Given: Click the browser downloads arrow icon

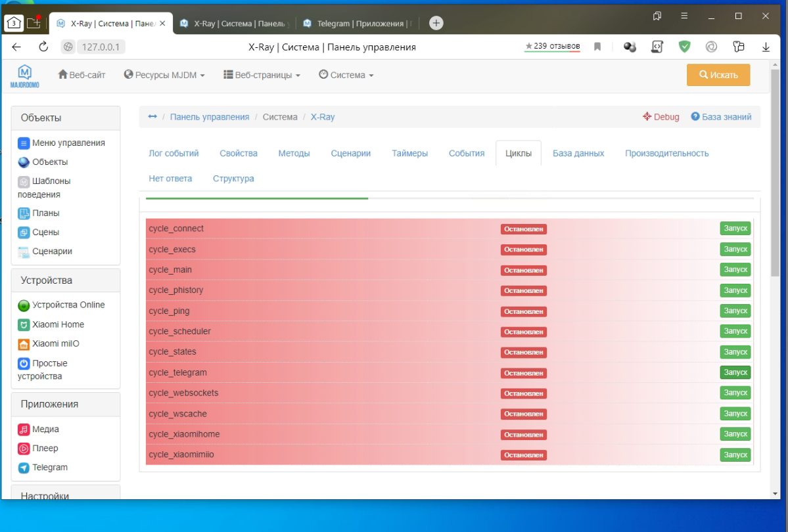Looking at the screenshot, I should 766,47.
